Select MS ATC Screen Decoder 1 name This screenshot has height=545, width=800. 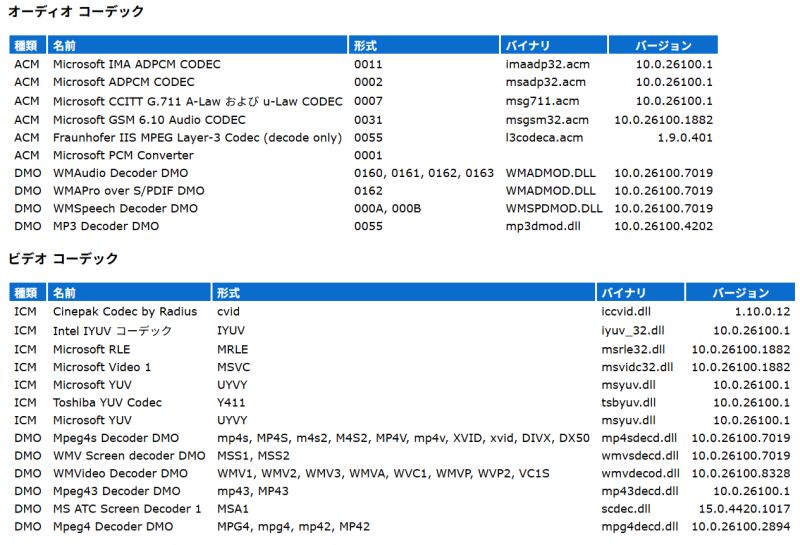click(x=127, y=509)
